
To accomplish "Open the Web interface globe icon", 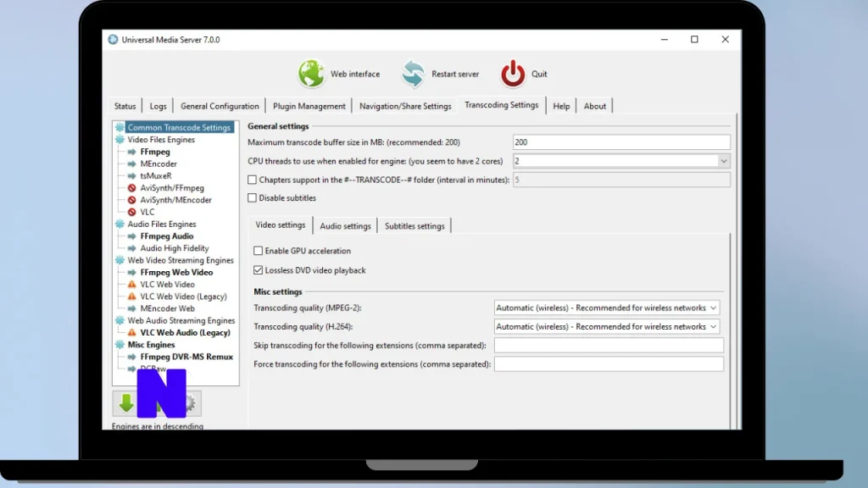I will 311,74.
